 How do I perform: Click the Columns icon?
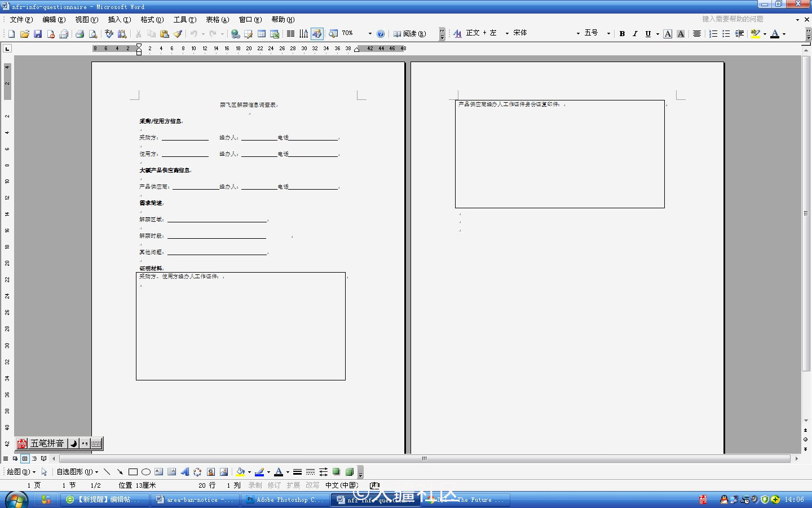(290, 34)
